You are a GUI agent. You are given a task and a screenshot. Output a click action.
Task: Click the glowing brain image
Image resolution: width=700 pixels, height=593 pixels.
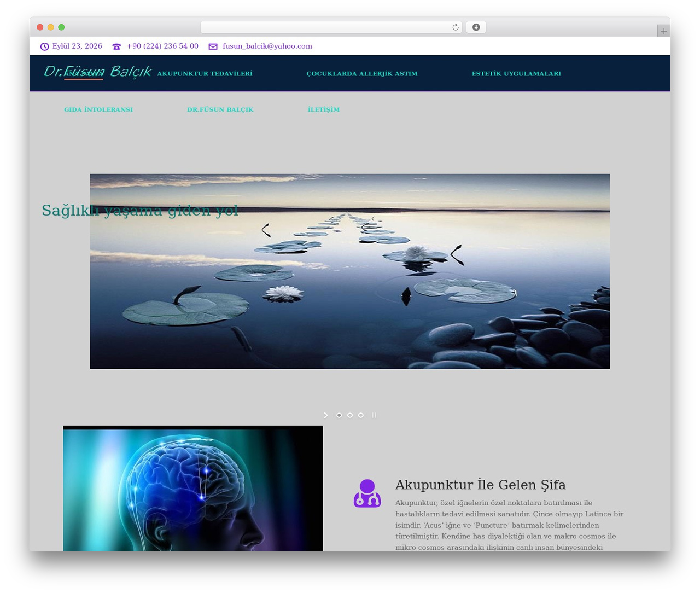(193, 488)
